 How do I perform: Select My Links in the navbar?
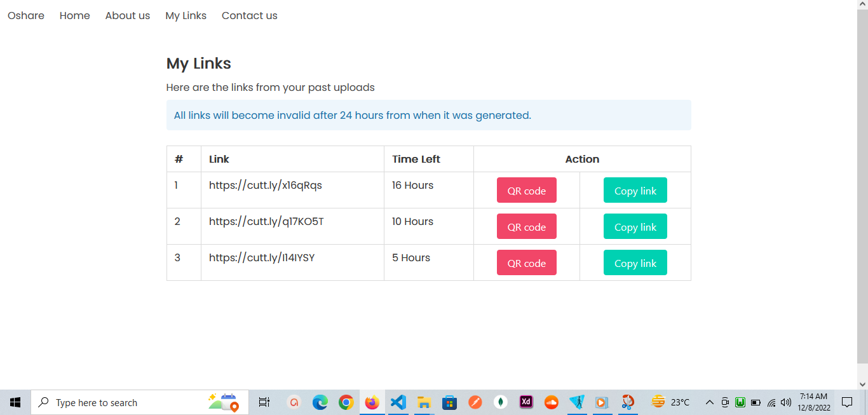186,15
